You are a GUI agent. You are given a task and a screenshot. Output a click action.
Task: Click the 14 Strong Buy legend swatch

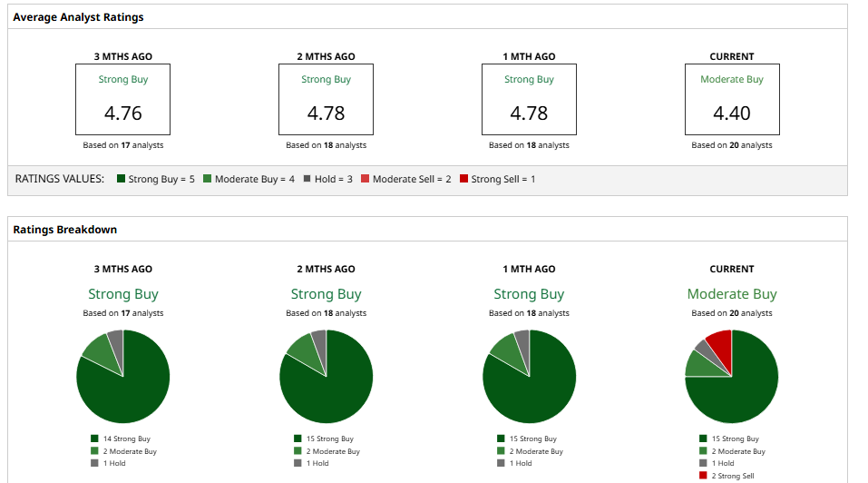coord(94,439)
